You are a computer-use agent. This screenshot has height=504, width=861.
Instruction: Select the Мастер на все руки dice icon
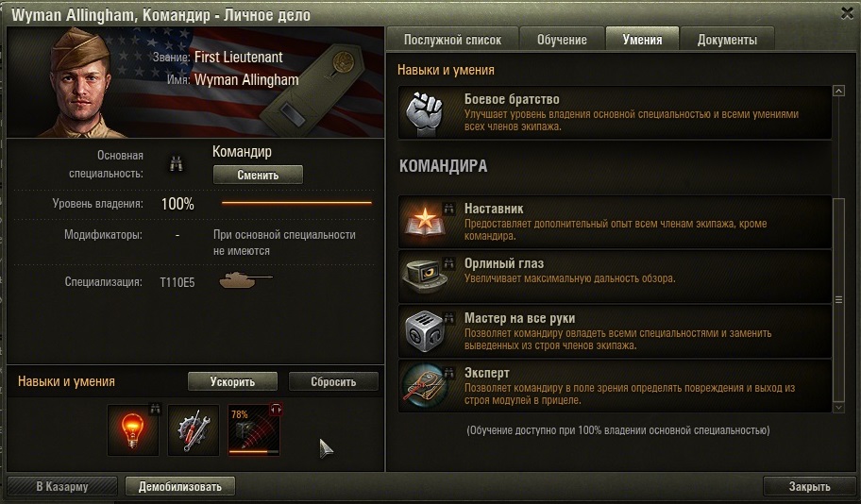coord(425,331)
